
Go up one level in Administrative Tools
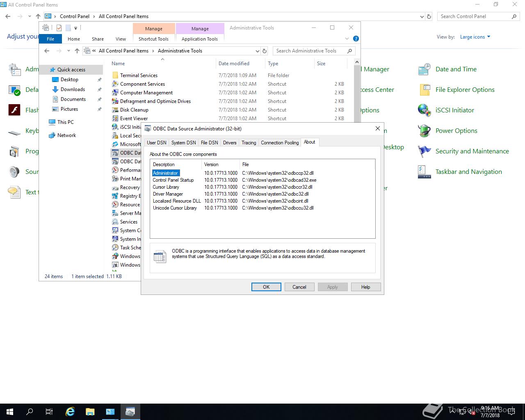click(77, 51)
